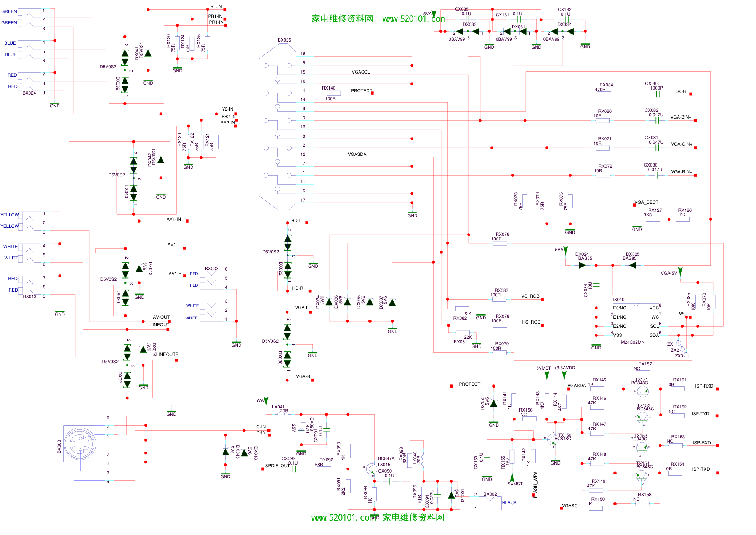Click the ZX1 test point circle

coord(679,343)
